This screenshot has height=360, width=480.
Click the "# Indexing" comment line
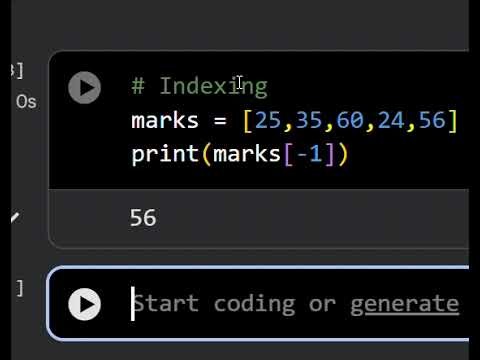199,86
